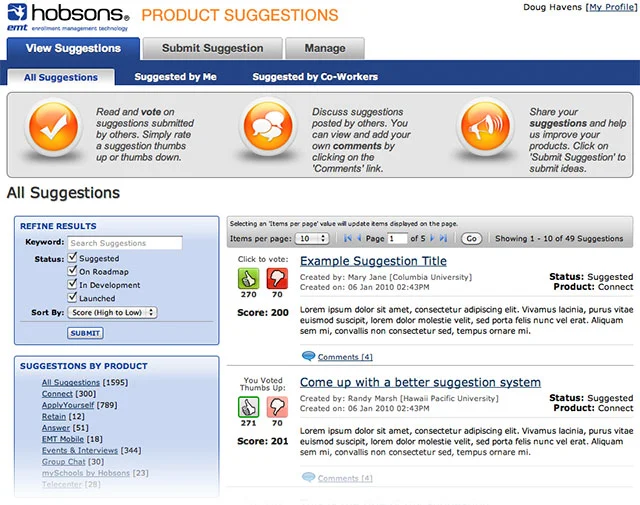Viewport: 640px width, 505px height.
Task: Click the orange megaphone share icon
Action: 485,126
